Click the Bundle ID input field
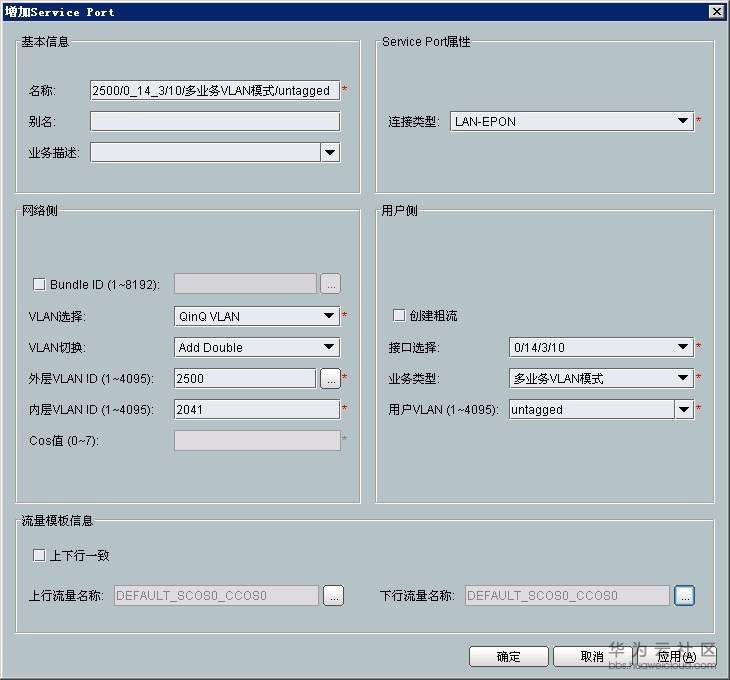The height and width of the screenshot is (680, 730). (245, 284)
